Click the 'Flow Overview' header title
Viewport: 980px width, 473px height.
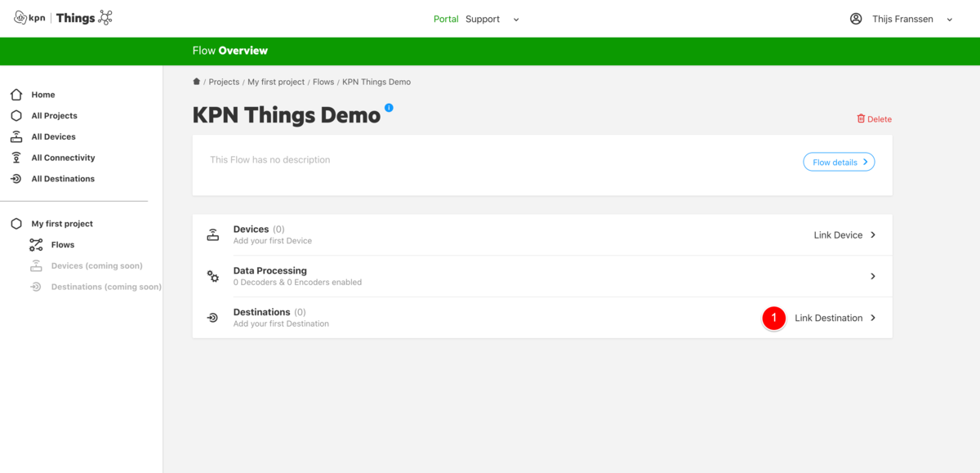(x=230, y=51)
